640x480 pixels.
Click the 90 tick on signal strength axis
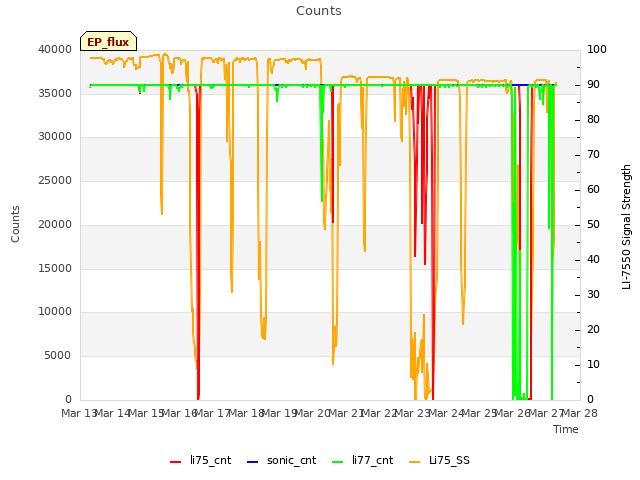[x=593, y=84]
